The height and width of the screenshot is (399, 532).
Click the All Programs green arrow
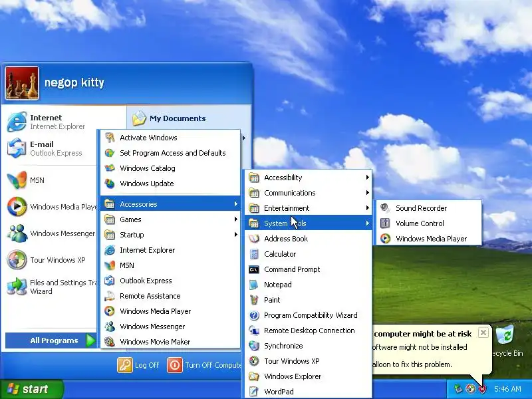90,340
